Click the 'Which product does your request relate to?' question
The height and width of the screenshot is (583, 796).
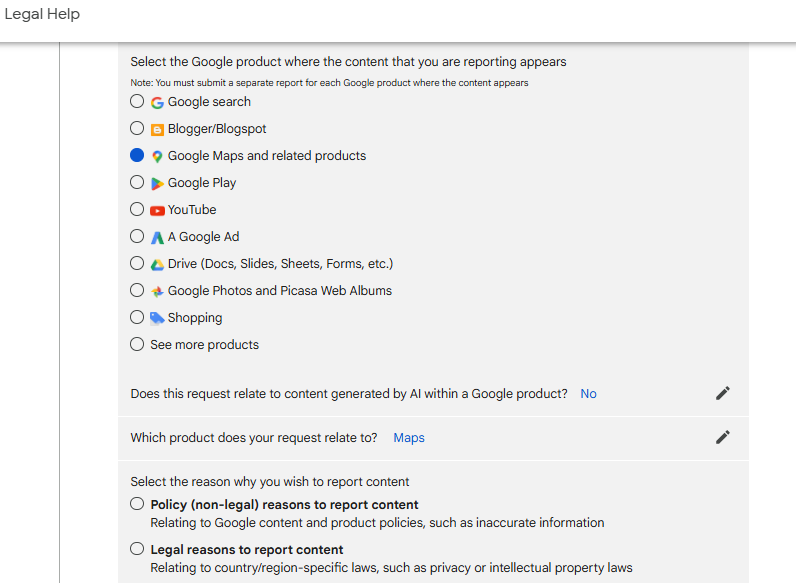[x=254, y=438]
